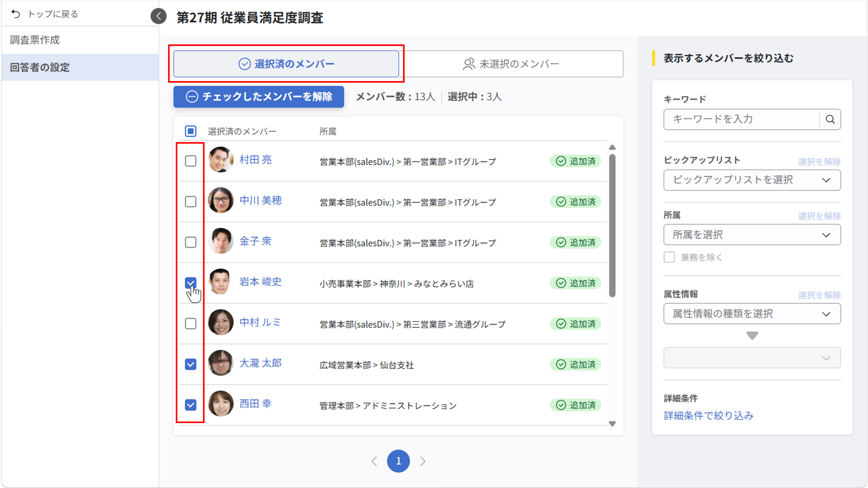The width and height of the screenshot is (868, 488).
Task: Click the 追加済 badge on 中村 ルミ's row
Action: (575, 324)
